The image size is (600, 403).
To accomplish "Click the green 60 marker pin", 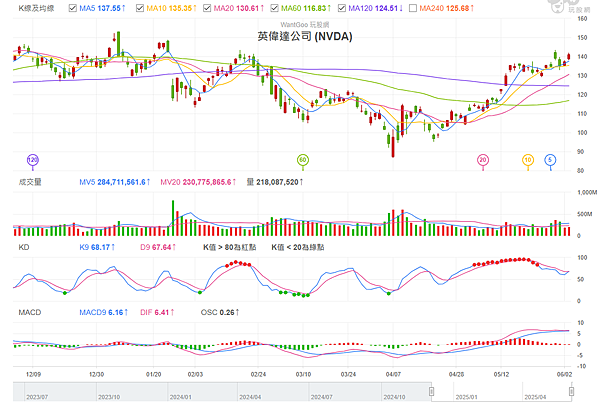I will (303, 160).
